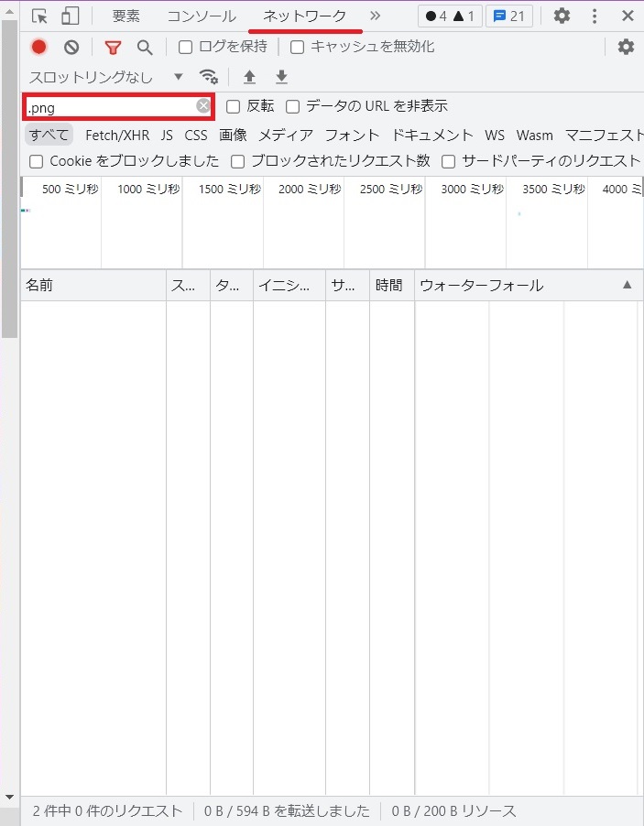Click page scrollbar down arrow
The height and width of the screenshot is (826, 644).
(9, 798)
